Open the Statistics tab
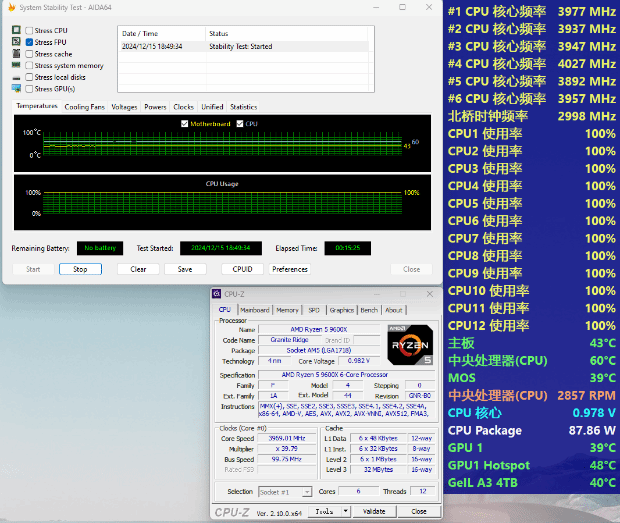The image size is (620, 523). coord(244,107)
